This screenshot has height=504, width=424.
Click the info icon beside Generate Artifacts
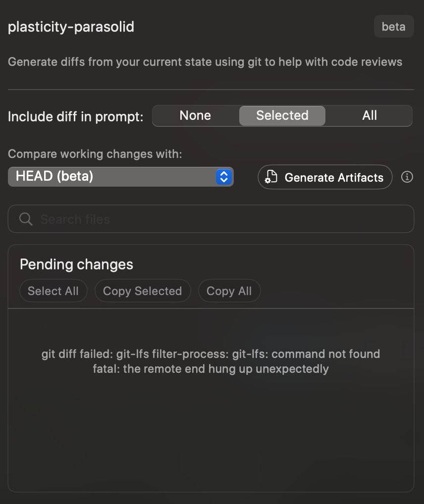(407, 177)
